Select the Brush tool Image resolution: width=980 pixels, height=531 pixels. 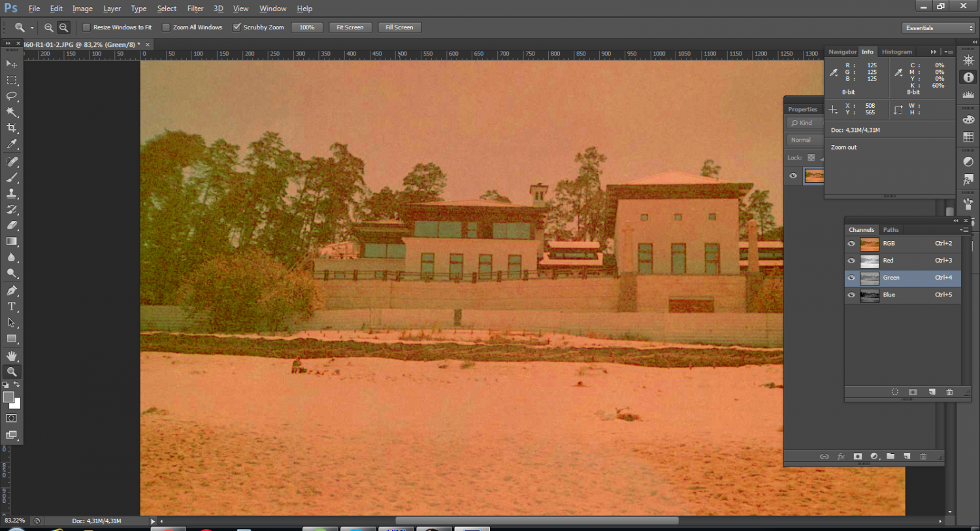coord(12,178)
